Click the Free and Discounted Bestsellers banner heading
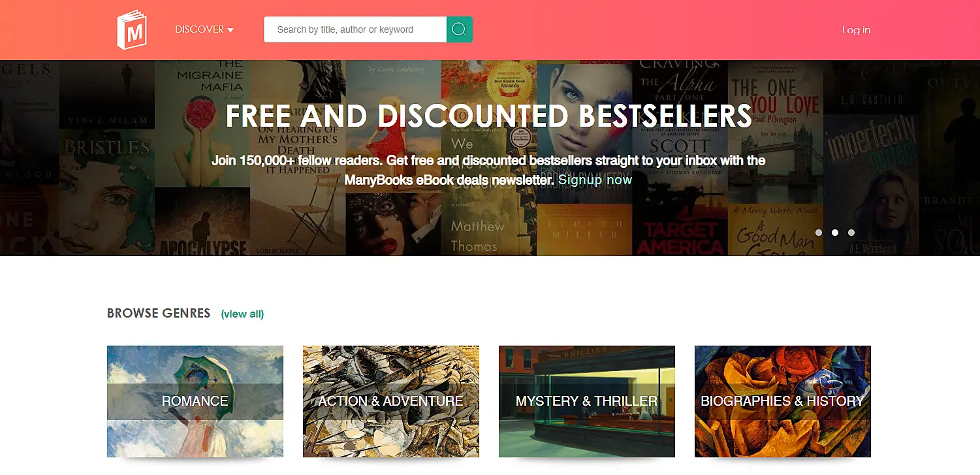 489,116
